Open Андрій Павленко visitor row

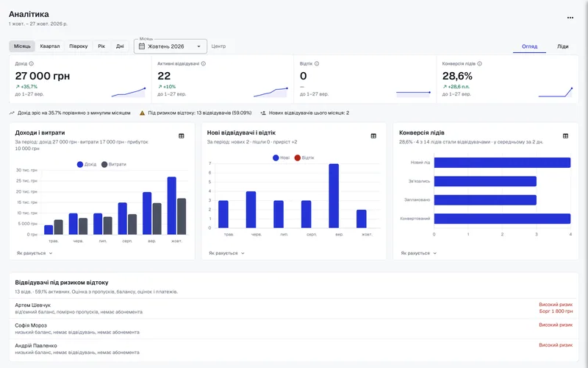pos(293,349)
